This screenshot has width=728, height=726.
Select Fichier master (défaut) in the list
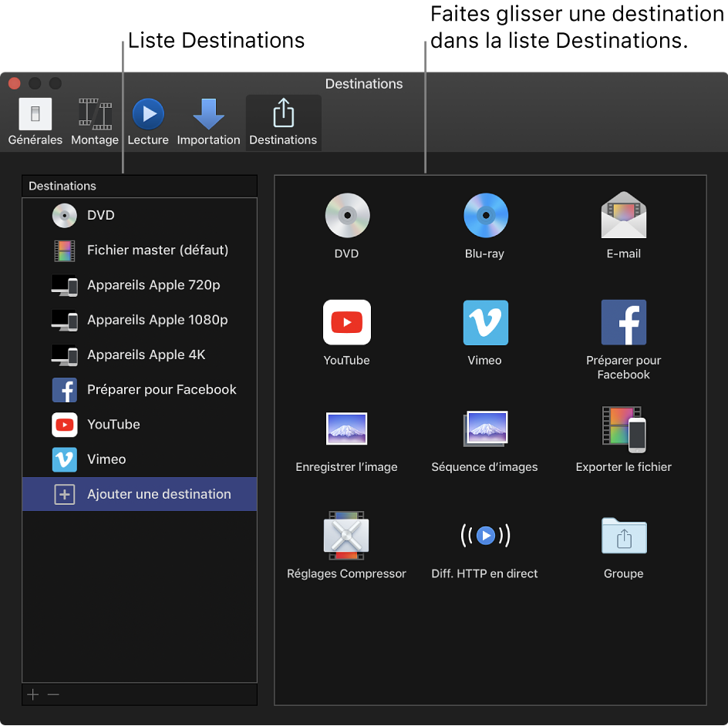click(x=157, y=250)
